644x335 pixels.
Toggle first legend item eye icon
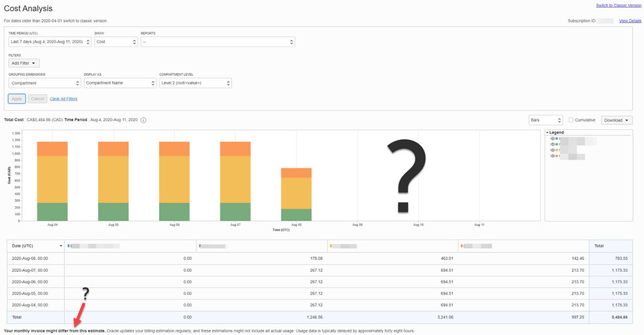click(553, 139)
